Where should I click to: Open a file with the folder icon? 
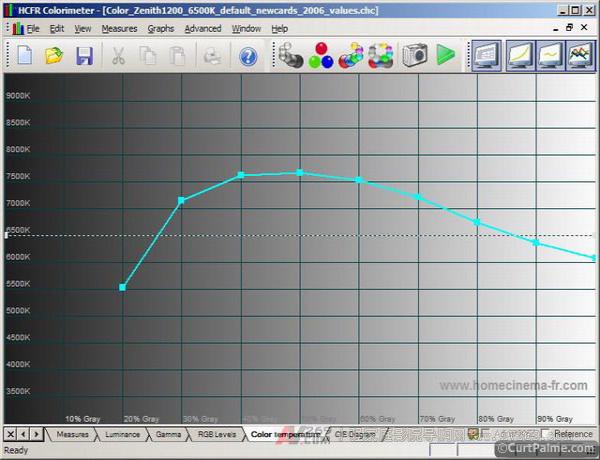(54, 56)
